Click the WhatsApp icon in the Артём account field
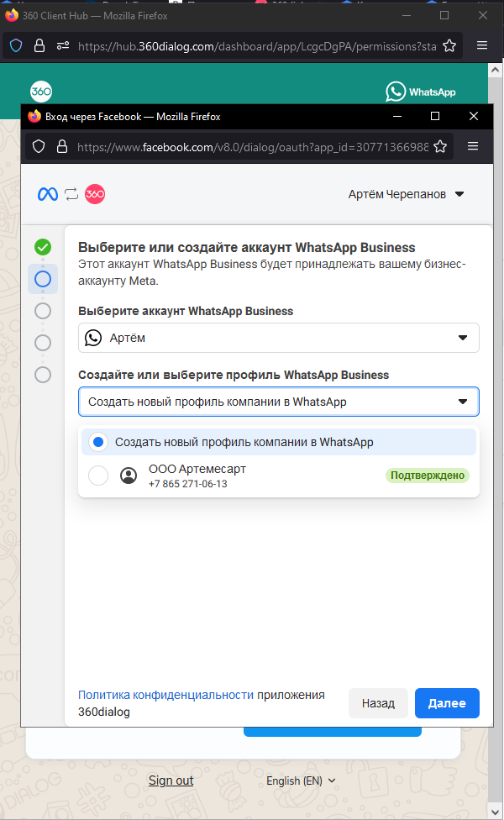This screenshot has height=820, width=504. 93,338
